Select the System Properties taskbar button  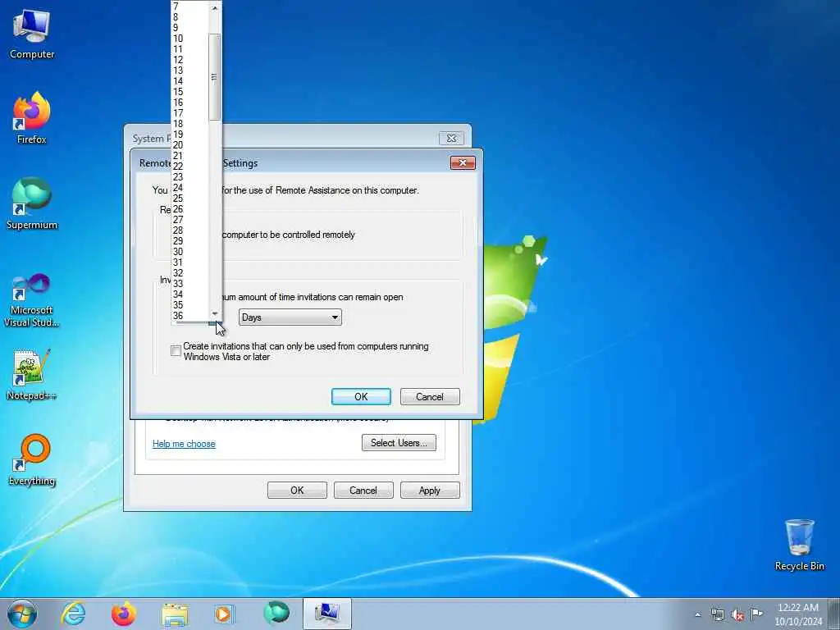[327, 614]
